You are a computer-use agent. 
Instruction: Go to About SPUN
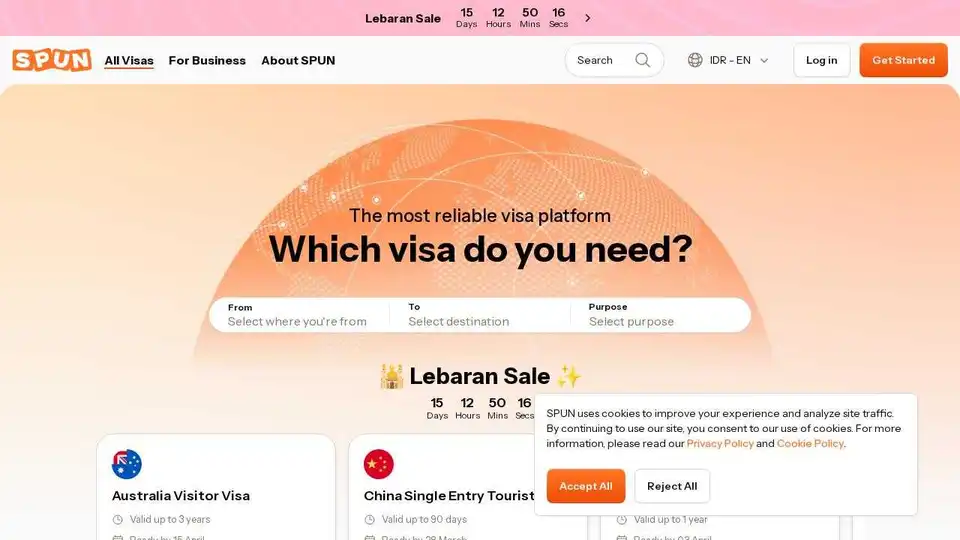pyautogui.click(x=298, y=60)
